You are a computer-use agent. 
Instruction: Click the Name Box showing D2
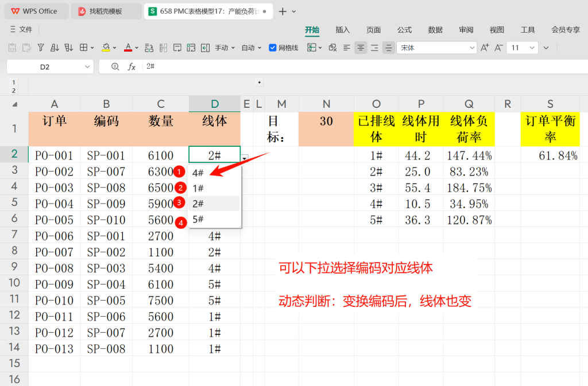50,67
